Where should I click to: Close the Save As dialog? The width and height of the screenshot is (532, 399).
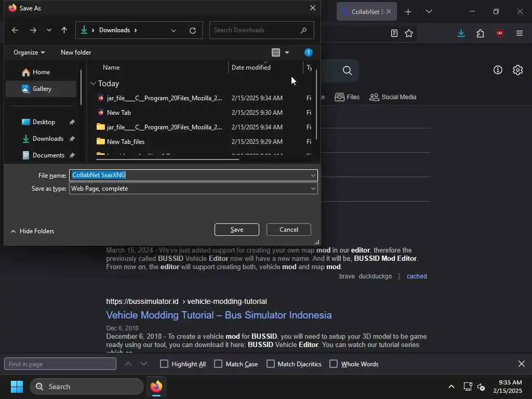click(312, 8)
